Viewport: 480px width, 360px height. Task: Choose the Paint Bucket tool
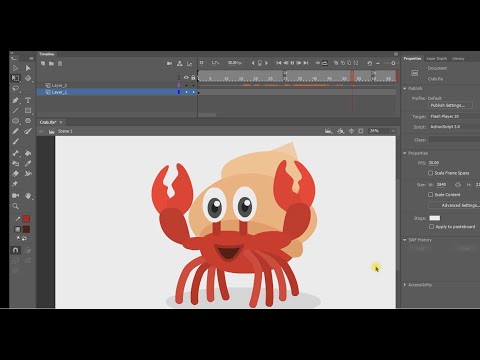point(28,153)
